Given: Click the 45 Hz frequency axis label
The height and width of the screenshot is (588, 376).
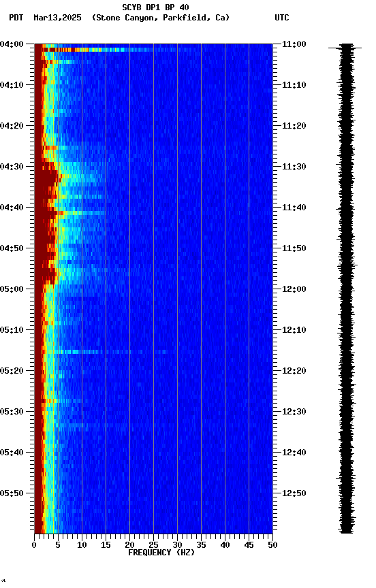Looking at the screenshot, I should click(x=249, y=545).
